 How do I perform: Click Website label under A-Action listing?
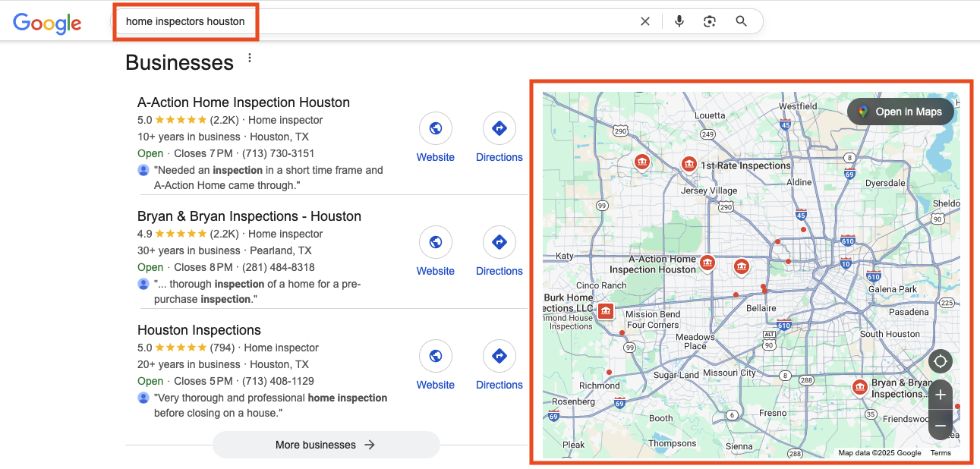[x=436, y=157]
